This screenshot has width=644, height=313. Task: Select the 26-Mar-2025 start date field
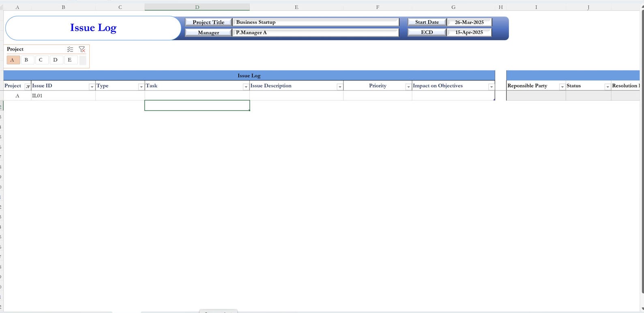click(469, 22)
